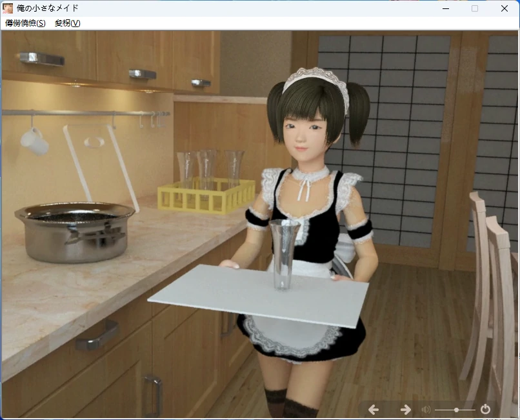The height and width of the screenshot is (420, 520).
Task: Mute sound with the speaker icon
Action: 426,410
